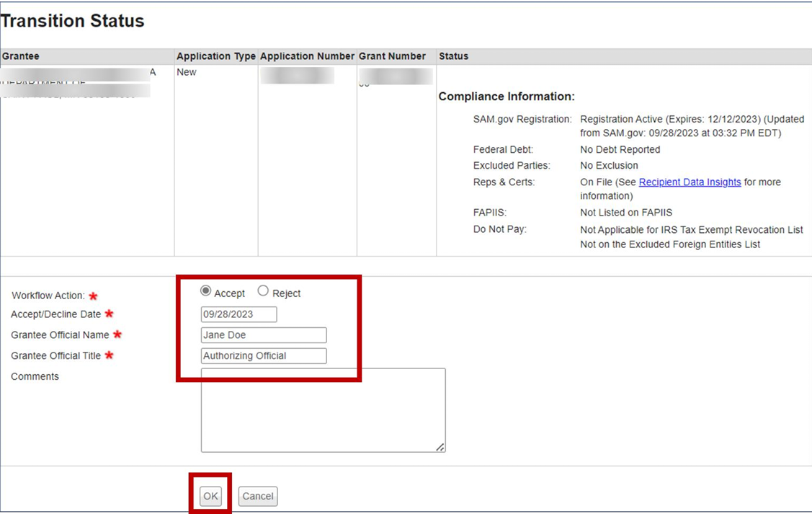Click the Status column header
The height and width of the screenshot is (514, 812).
pyautogui.click(x=453, y=56)
